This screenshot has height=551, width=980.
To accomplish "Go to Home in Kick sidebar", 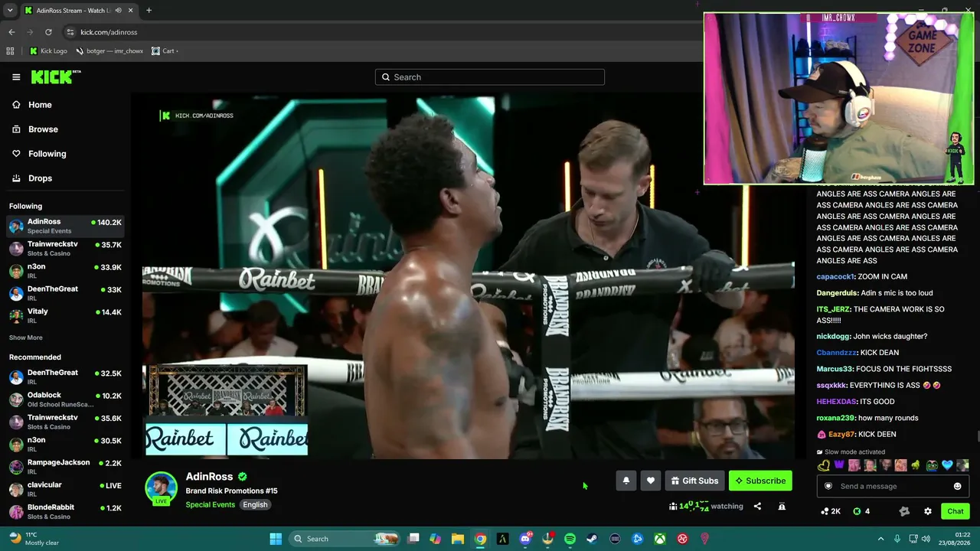I will point(40,105).
